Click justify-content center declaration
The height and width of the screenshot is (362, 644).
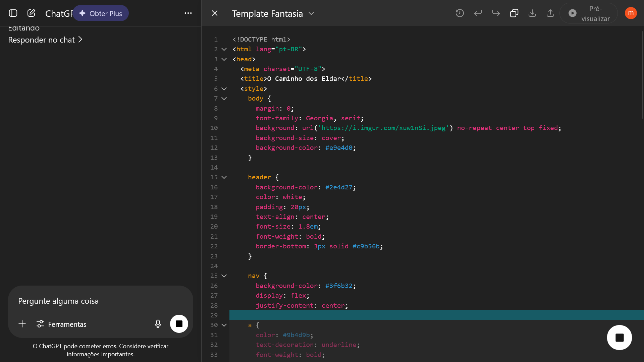click(x=302, y=306)
